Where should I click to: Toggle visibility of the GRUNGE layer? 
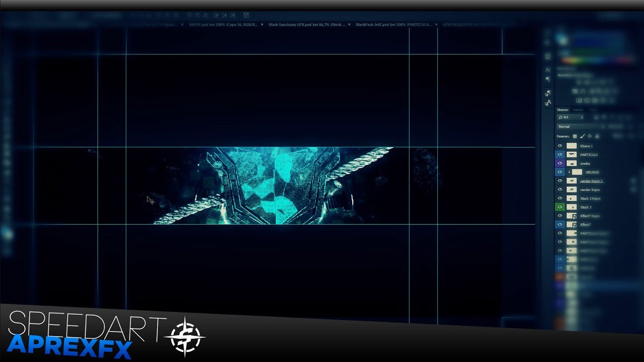(559, 172)
